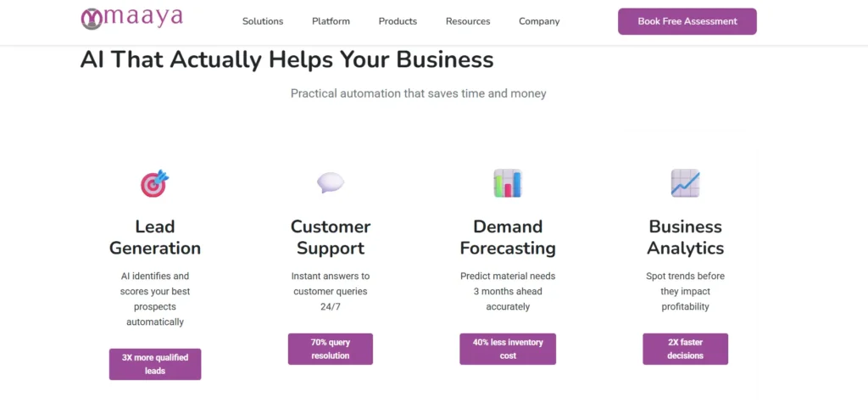This screenshot has height=414, width=868.
Task: Select the Demand Forecasting heading
Action: 508,238
